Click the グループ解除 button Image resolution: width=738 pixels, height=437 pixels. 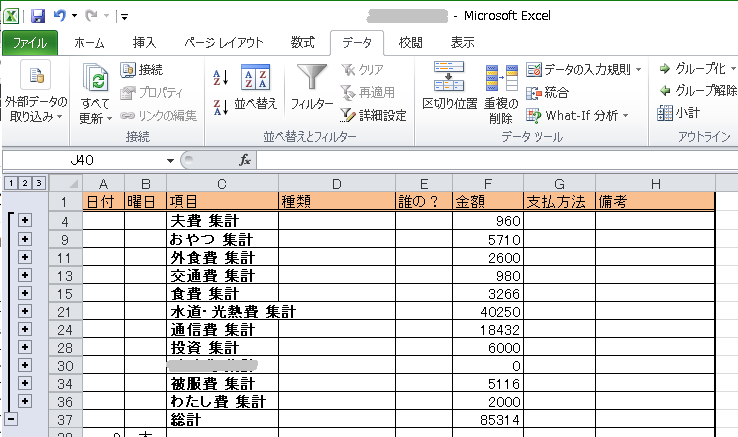click(698, 90)
